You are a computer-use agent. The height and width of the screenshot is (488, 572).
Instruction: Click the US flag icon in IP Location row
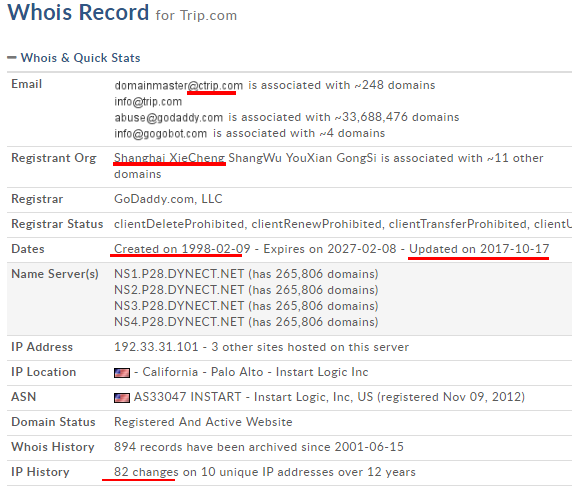122,373
